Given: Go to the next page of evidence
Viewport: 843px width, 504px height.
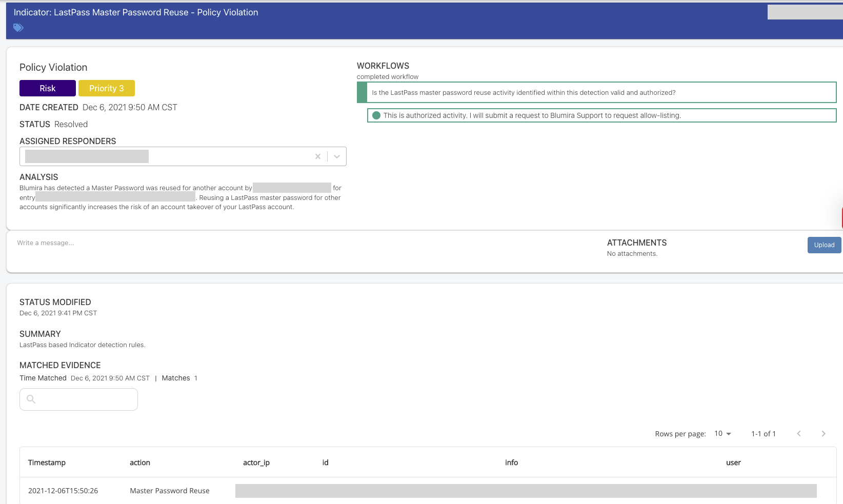Looking at the screenshot, I should click(824, 434).
